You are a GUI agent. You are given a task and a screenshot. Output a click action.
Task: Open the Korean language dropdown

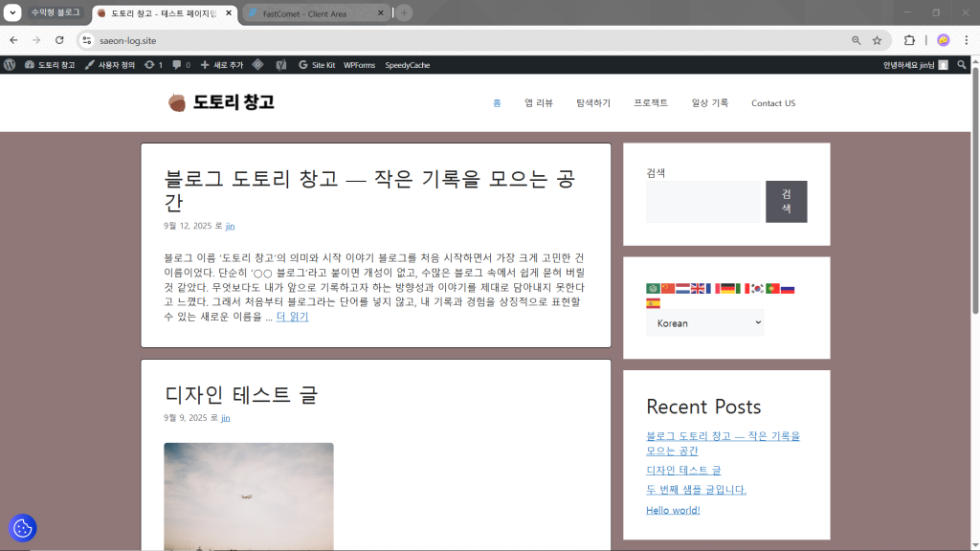pos(704,323)
